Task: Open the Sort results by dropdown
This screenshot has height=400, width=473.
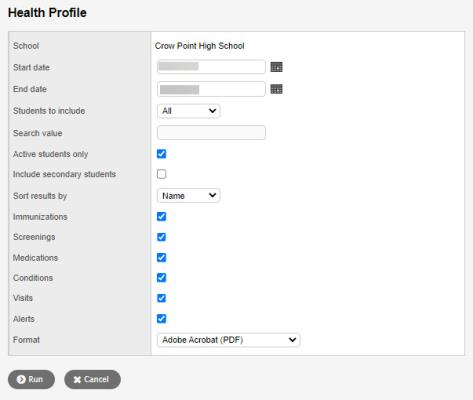Action: click(x=189, y=196)
